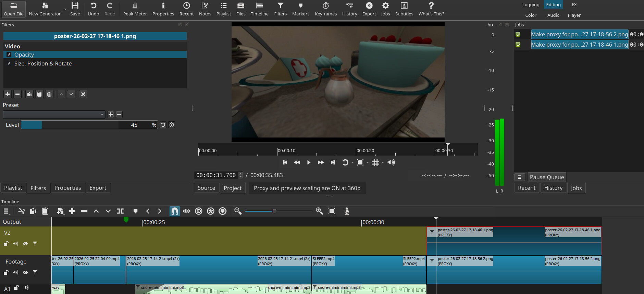Select the History tab
Viewport: 644px width, 294px height.
point(553,188)
